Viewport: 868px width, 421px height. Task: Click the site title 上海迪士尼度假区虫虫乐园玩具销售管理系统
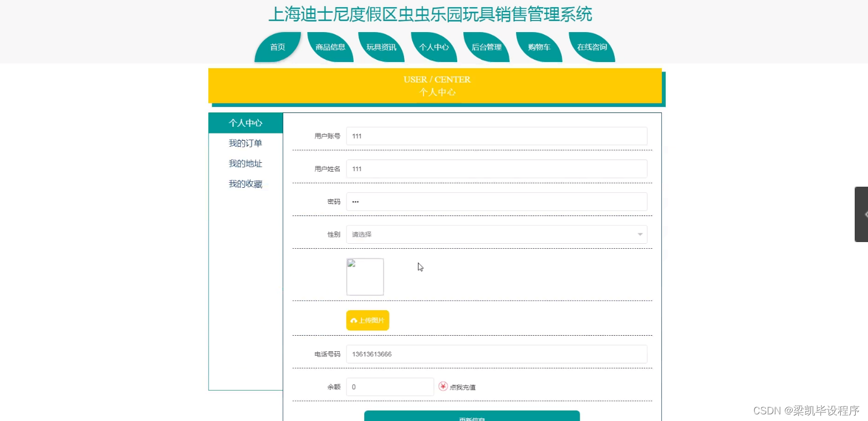coord(430,14)
